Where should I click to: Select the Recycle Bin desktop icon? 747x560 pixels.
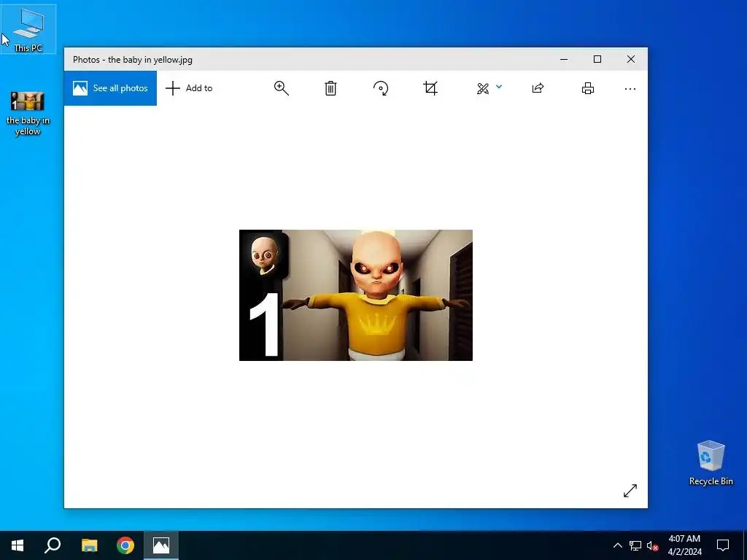[x=711, y=463]
